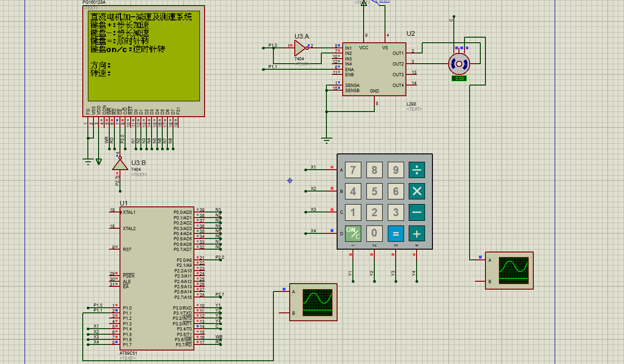
Task: Click keypad button 7
Action: pos(353,170)
